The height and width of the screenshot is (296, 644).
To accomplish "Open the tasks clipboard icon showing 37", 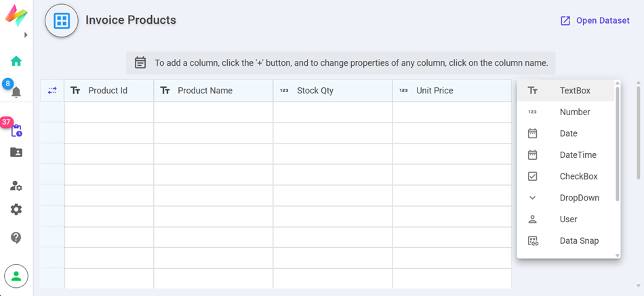I will (x=16, y=130).
